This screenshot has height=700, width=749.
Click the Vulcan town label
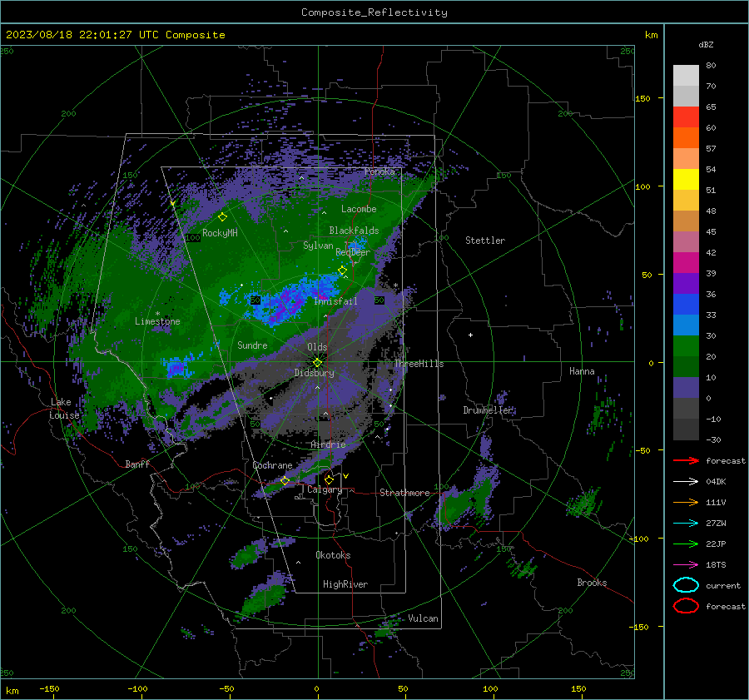[424, 618]
